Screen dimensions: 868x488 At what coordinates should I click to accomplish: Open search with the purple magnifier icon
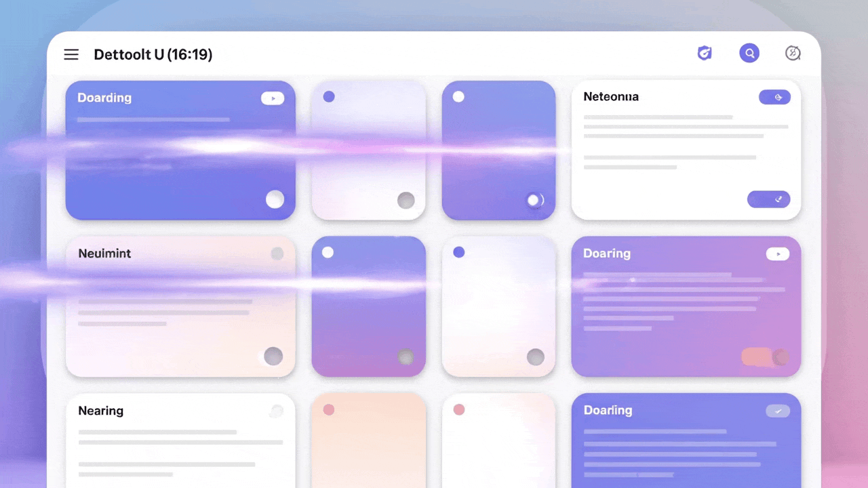pyautogui.click(x=749, y=54)
